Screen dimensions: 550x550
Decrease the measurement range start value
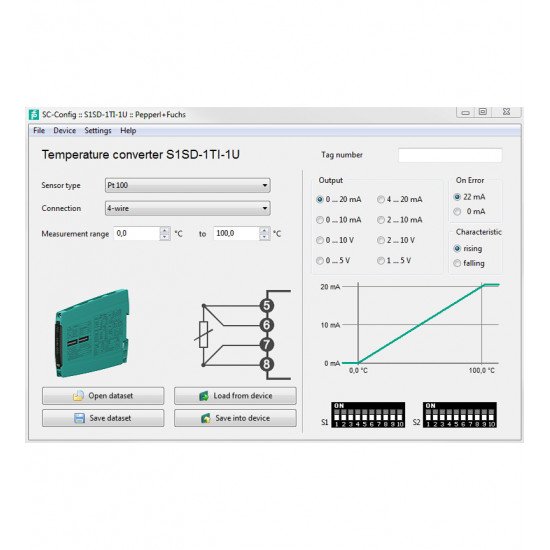(165, 237)
